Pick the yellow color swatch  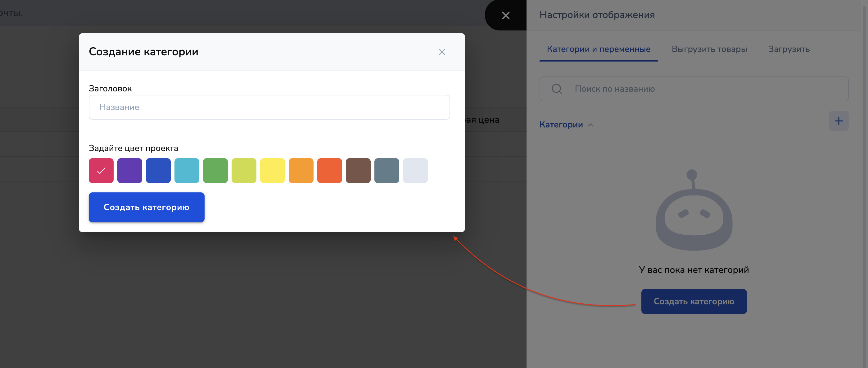tap(272, 171)
